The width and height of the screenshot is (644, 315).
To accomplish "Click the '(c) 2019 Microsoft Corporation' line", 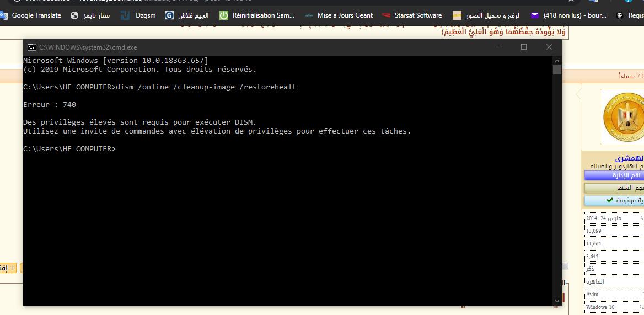I will (x=139, y=70).
